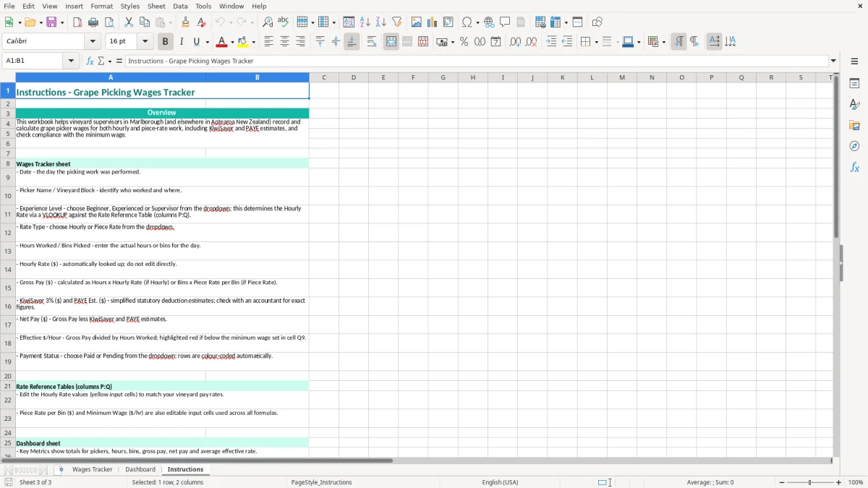Click the Export as PDF icon
Viewport: 868px width, 488px height.
77,22
